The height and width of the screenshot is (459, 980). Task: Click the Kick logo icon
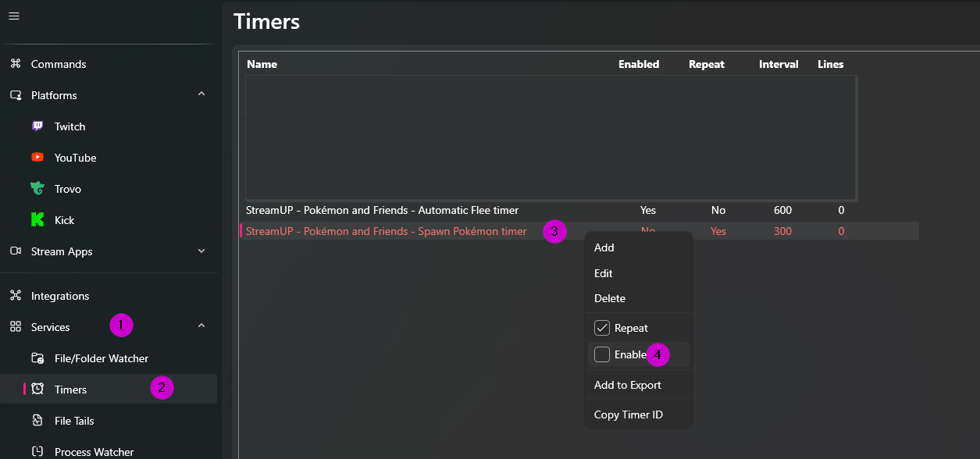(37, 220)
